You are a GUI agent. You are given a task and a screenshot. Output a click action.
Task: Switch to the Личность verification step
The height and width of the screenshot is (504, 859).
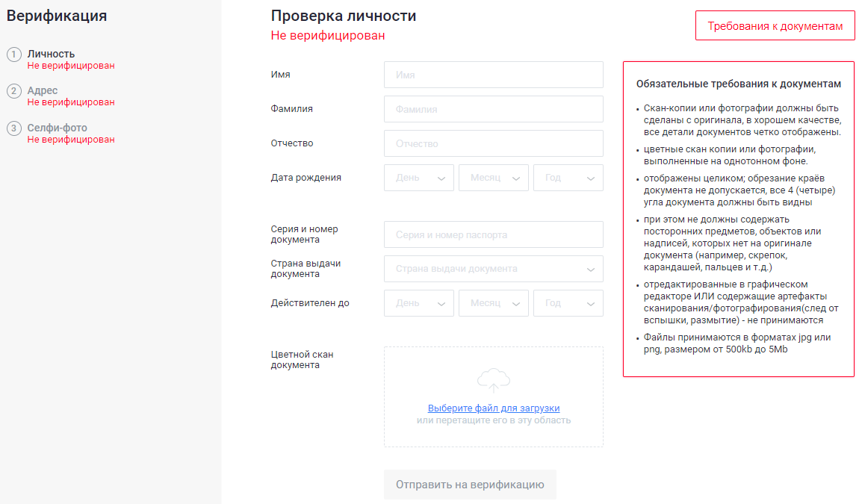pos(51,54)
